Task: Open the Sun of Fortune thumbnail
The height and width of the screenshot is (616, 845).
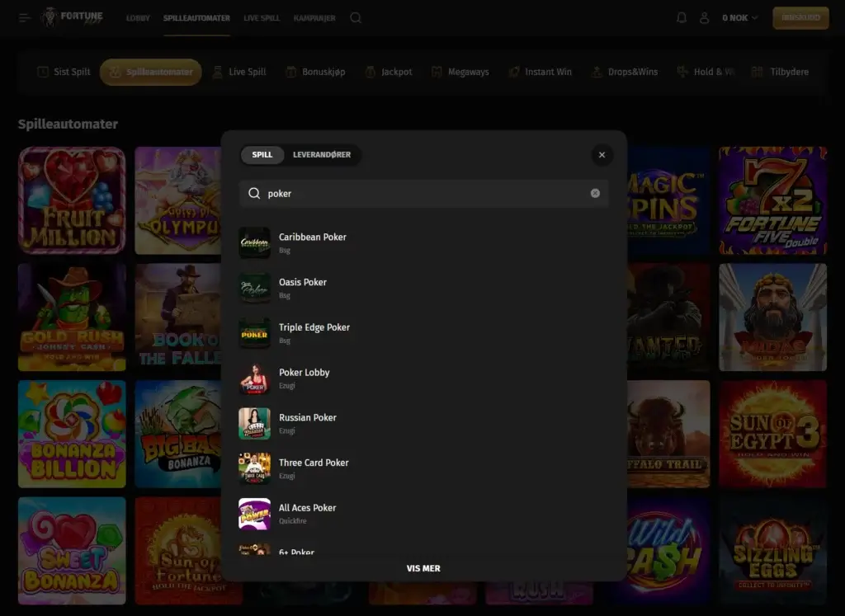Action: pyautogui.click(x=178, y=550)
